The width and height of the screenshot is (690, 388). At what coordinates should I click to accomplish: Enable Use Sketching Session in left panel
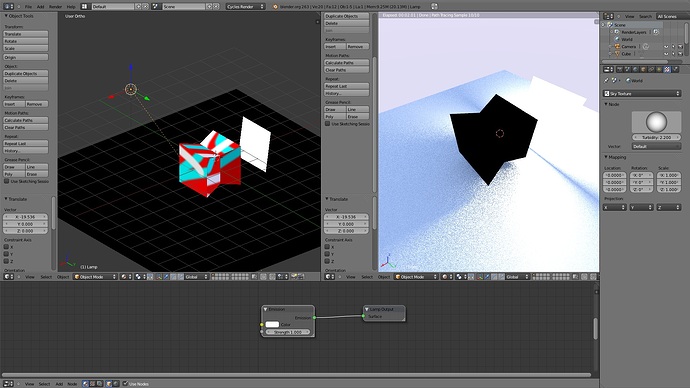click(x=7, y=181)
